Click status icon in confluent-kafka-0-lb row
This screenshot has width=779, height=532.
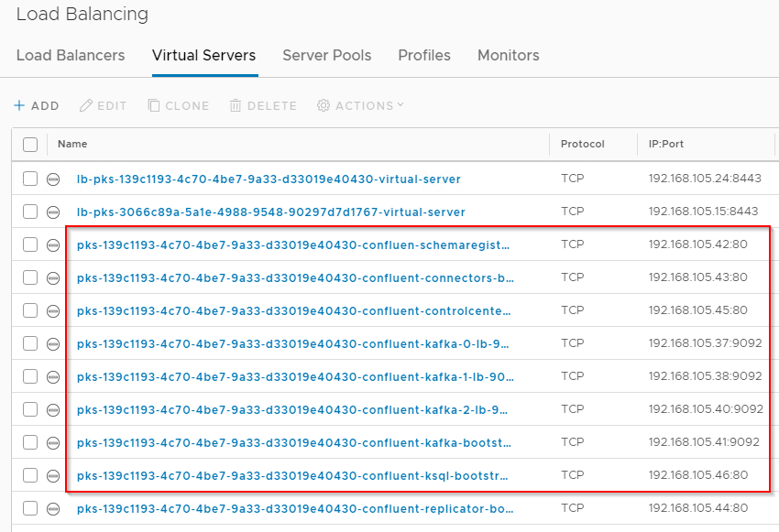click(53, 344)
